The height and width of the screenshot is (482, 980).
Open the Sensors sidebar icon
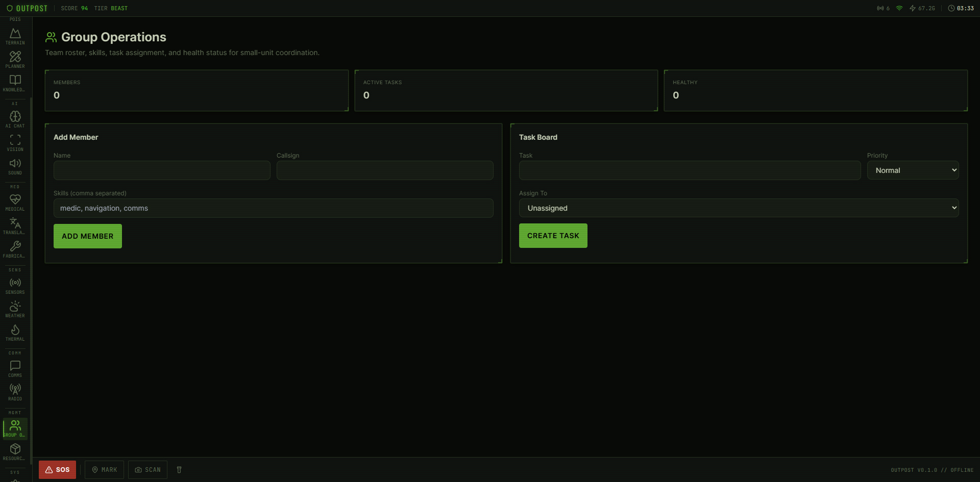click(x=15, y=286)
